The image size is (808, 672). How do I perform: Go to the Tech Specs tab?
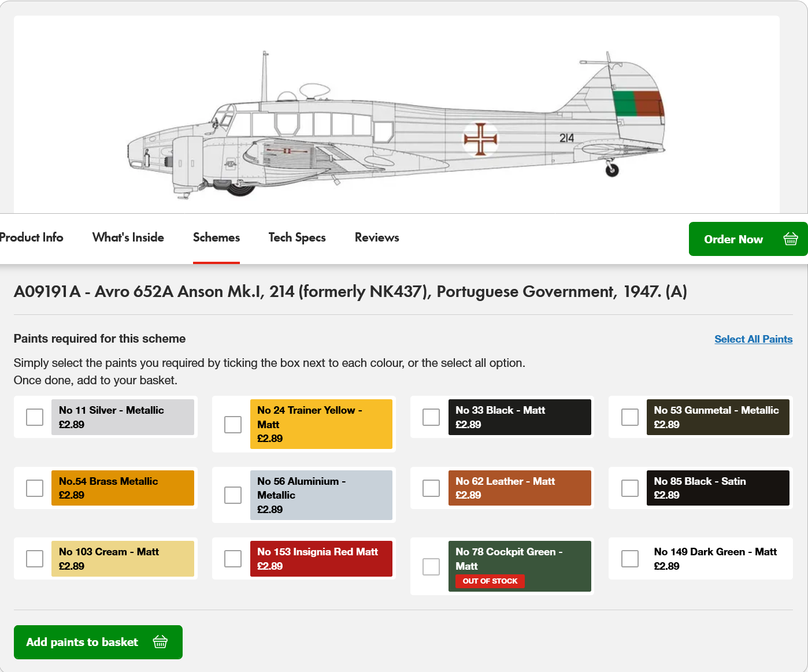[297, 237]
